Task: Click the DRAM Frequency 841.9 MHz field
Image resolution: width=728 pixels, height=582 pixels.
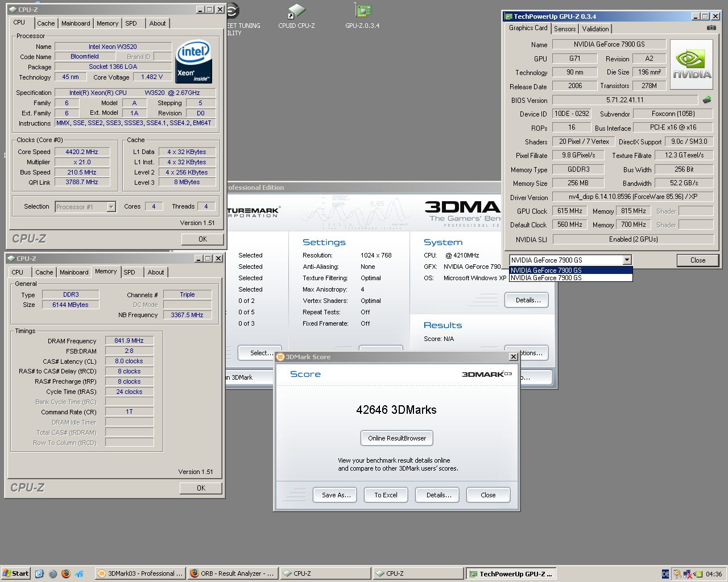Action: (x=129, y=341)
